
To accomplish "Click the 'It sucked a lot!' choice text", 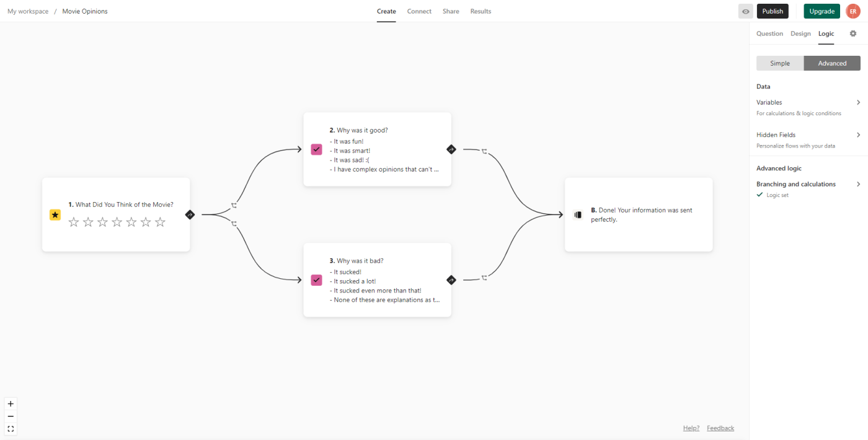I will coord(353,281).
